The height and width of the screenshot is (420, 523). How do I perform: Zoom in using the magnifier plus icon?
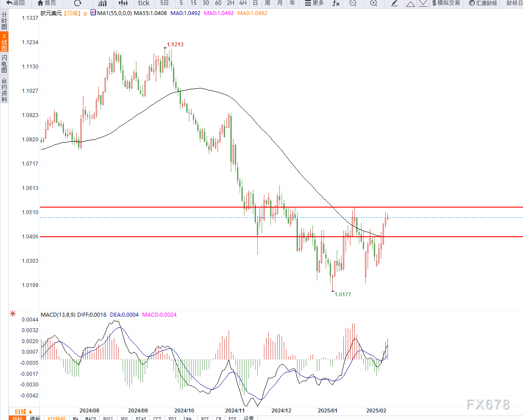click(x=373, y=4)
